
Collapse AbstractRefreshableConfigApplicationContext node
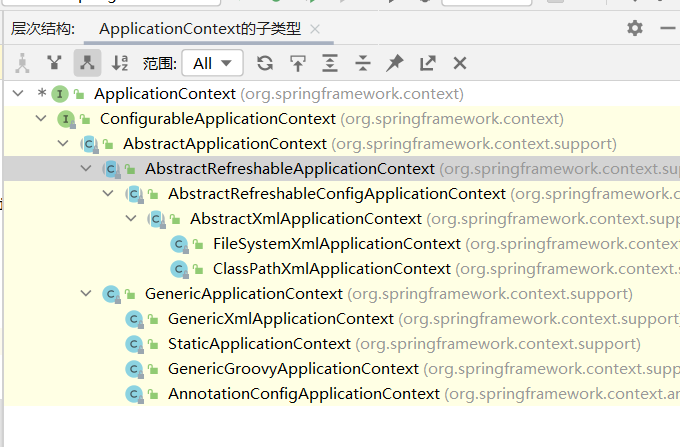[x=108, y=193]
